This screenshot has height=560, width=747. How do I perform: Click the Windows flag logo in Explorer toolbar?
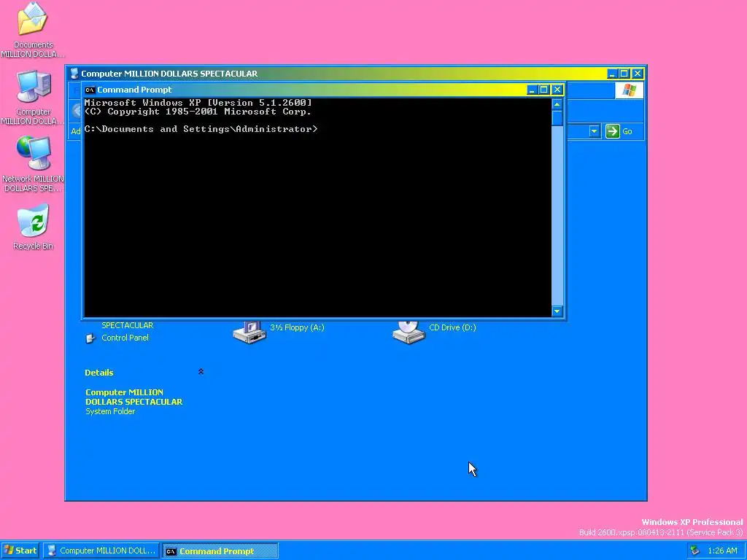[629, 90]
